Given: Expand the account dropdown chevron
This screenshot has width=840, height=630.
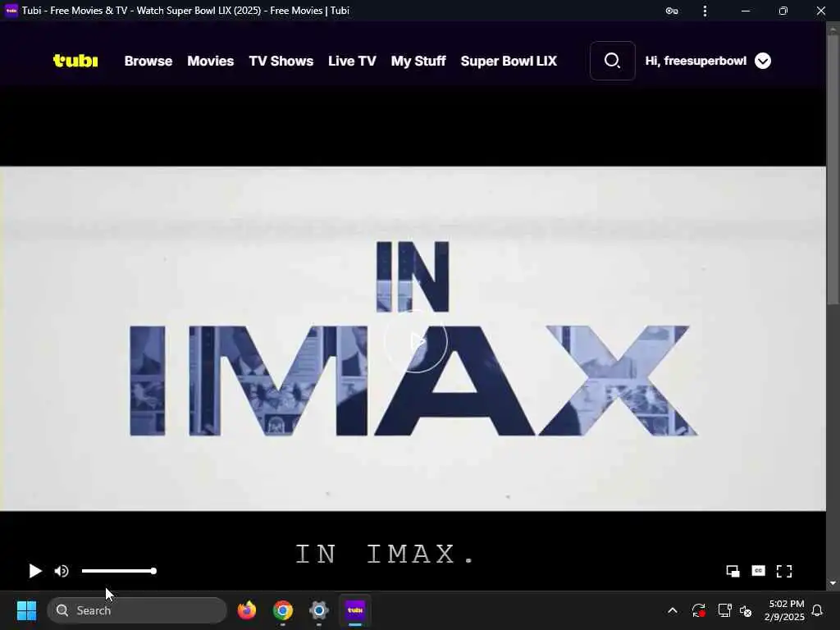Looking at the screenshot, I should [x=763, y=61].
